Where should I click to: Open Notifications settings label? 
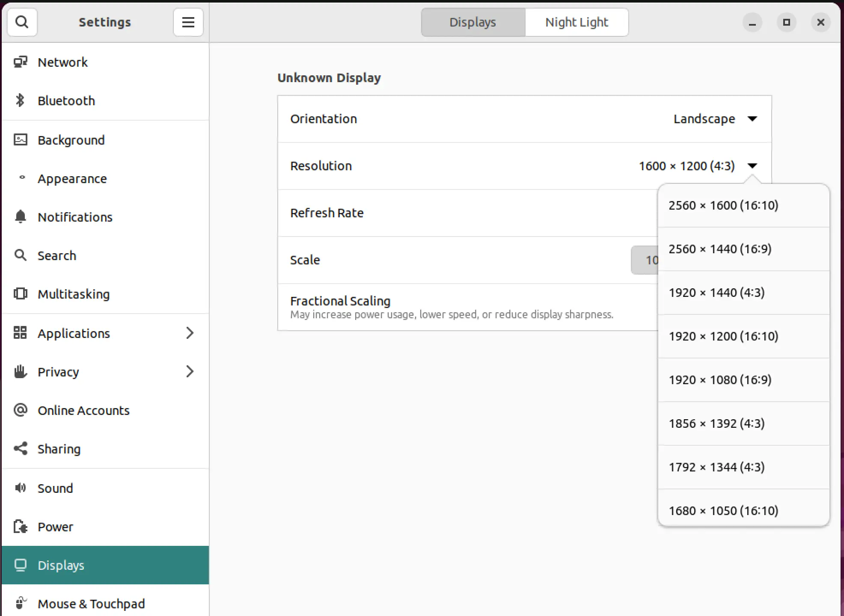click(75, 217)
